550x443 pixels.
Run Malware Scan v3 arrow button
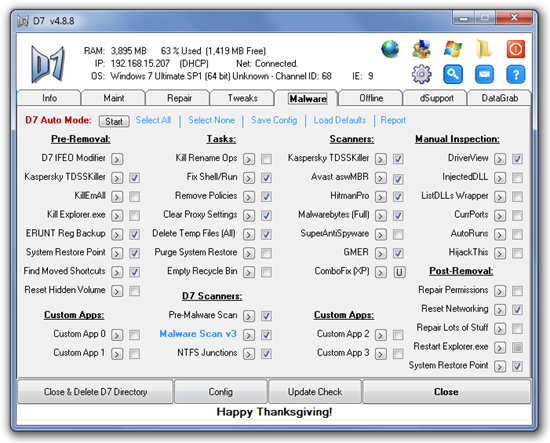tap(249, 335)
